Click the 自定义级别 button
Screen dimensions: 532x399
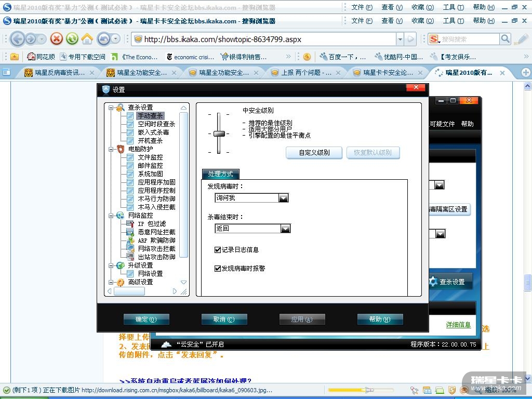pyautogui.click(x=314, y=153)
